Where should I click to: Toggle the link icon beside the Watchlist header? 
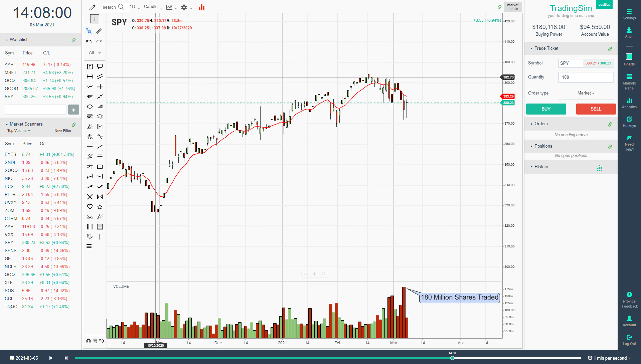coord(73,40)
